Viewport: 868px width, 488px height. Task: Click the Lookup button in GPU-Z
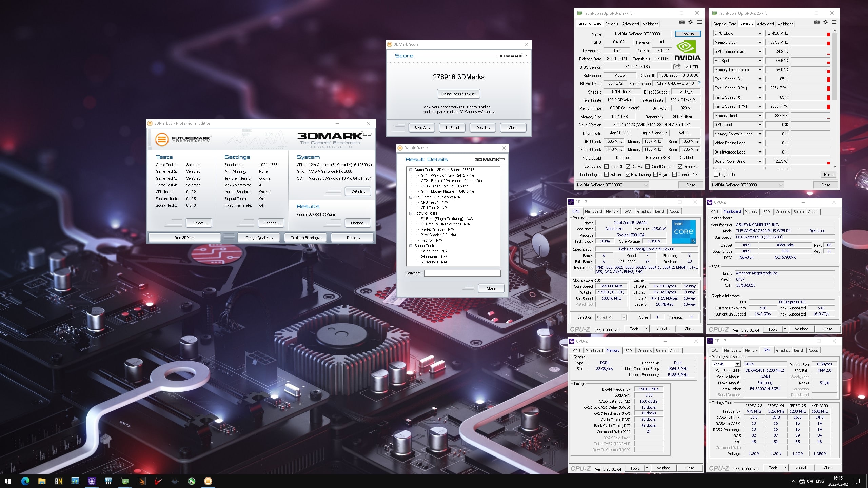(687, 34)
